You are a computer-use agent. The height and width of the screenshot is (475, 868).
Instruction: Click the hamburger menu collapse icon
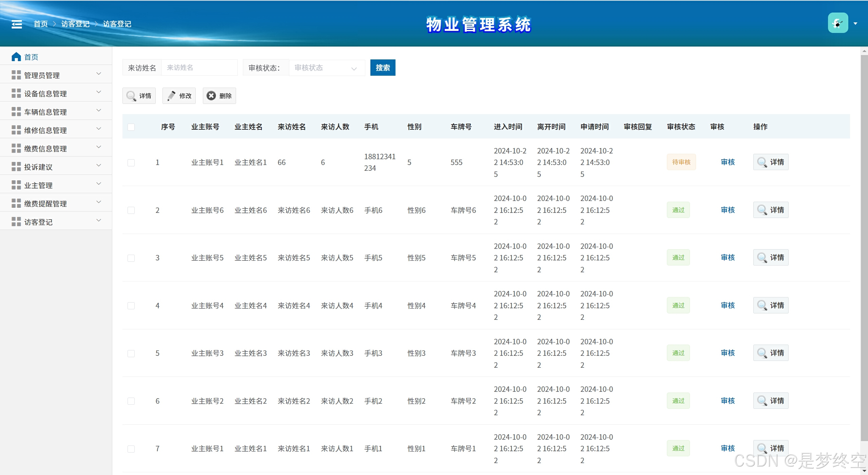click(17, 24)
